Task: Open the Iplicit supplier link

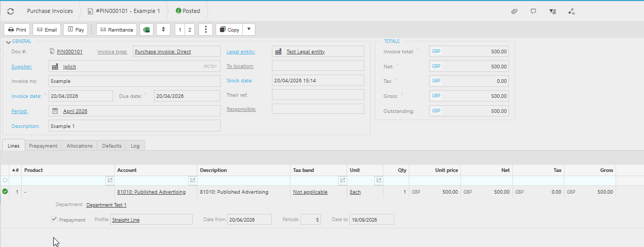Action: coord(69,67)
